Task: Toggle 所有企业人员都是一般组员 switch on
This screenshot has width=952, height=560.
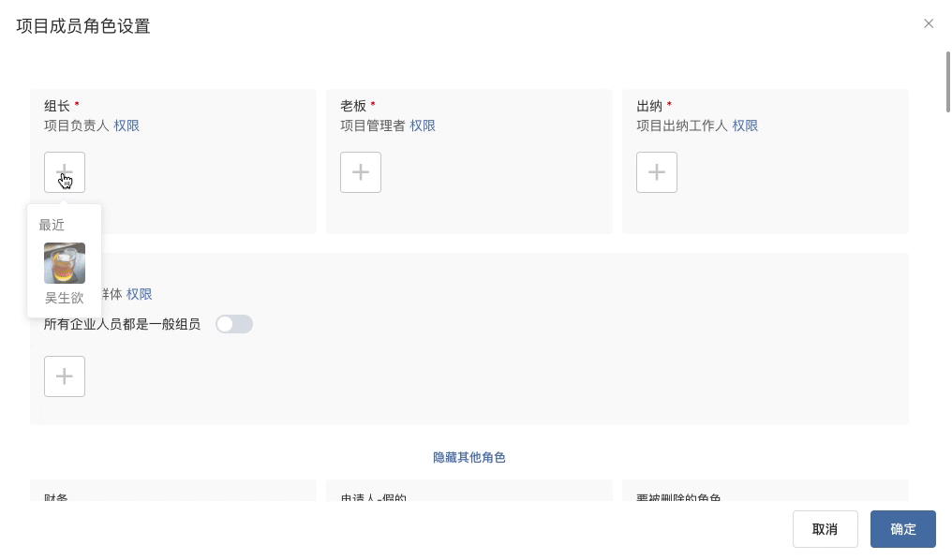Action: click(234, 324)
